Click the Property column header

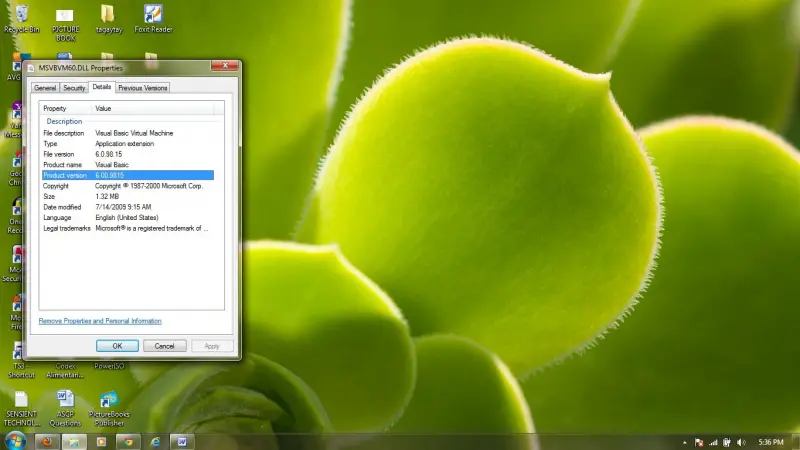66,108
